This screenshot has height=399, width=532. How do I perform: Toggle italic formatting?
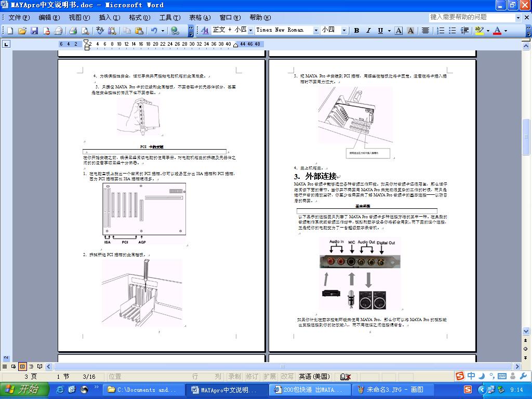368,31
